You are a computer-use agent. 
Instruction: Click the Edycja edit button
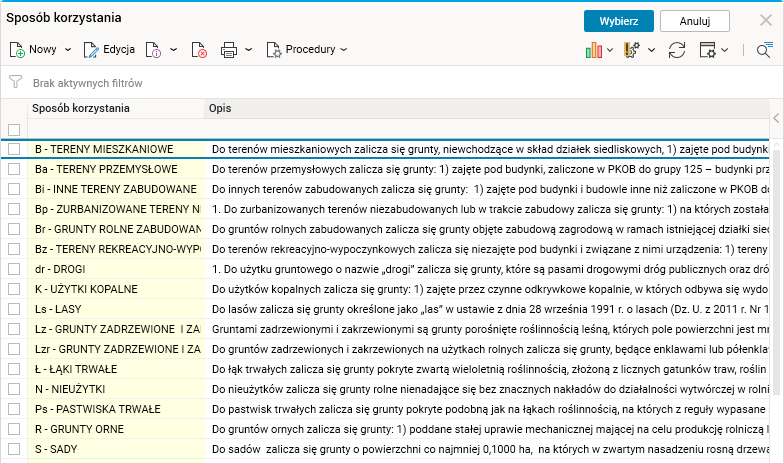point(109,50)
